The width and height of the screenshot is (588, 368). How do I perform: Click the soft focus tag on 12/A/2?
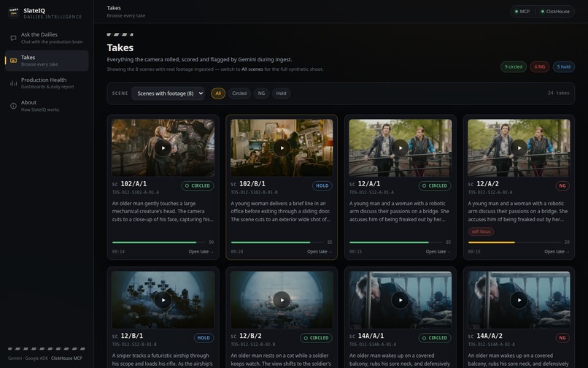[481, 231]
